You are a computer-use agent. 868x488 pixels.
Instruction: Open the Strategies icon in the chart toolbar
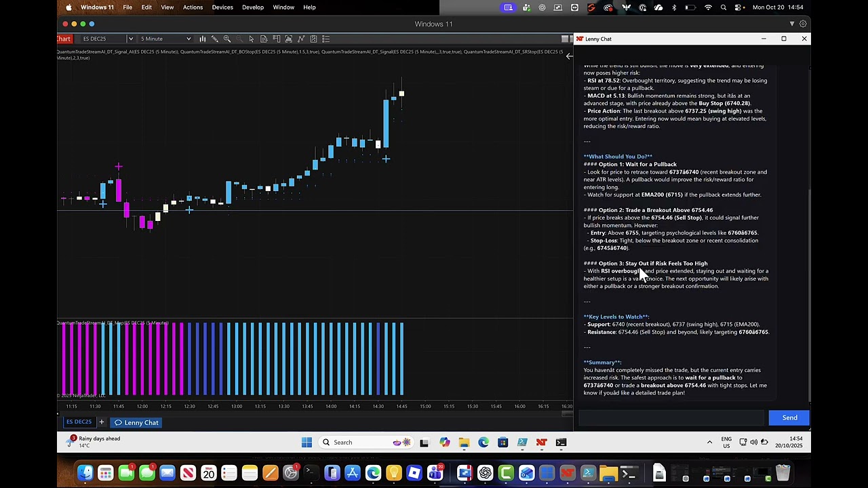click(301, 39)
